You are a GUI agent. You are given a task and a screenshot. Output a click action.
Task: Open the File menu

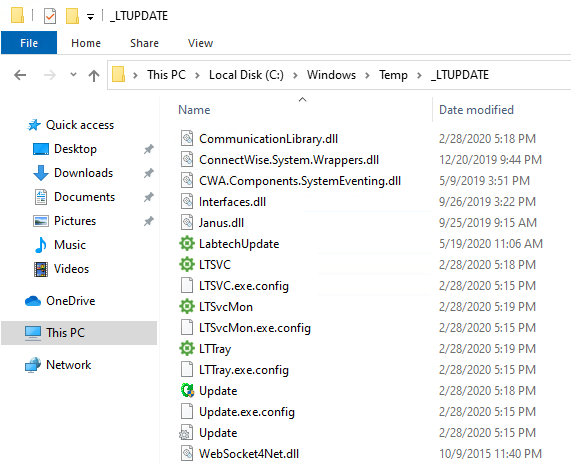29,43
